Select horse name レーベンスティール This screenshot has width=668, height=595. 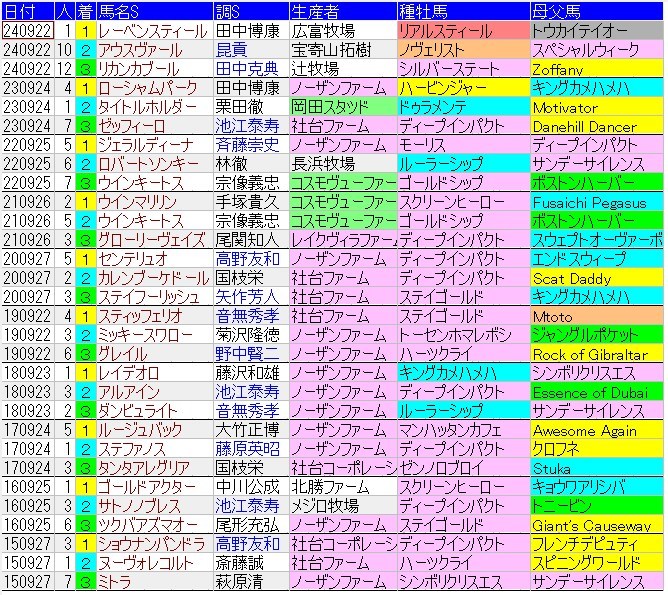153,31
